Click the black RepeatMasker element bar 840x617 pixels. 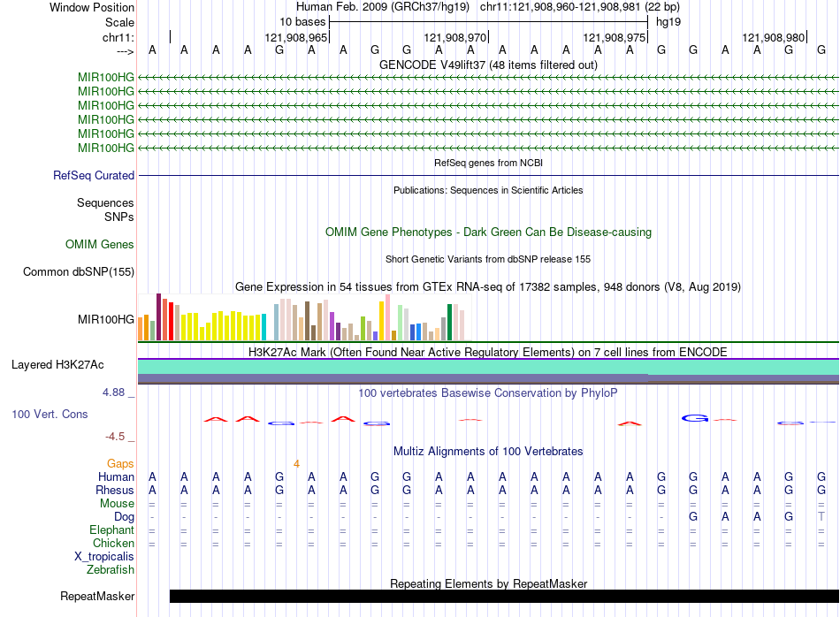[504, 596]
